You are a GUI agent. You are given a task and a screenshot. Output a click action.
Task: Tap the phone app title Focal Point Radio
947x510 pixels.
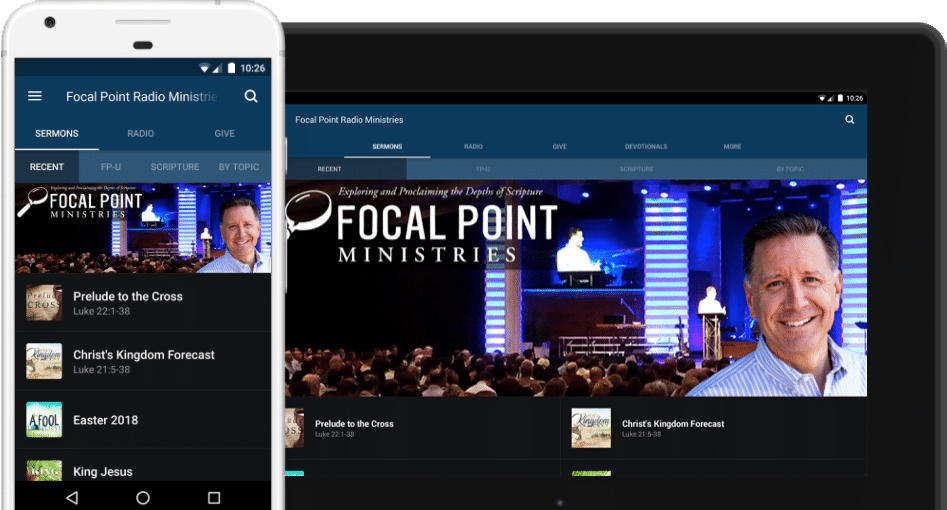[141, 97]
